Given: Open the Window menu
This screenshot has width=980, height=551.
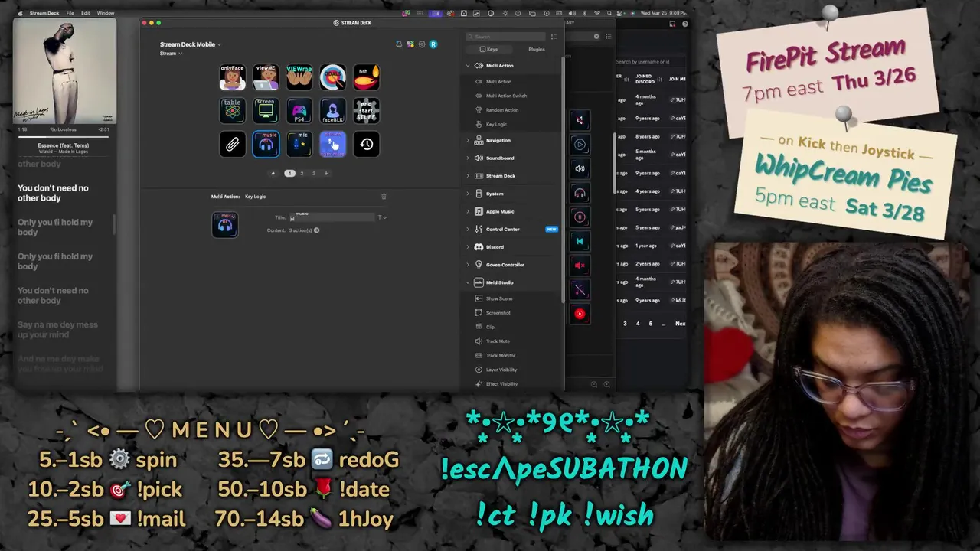Looking at the screenshot, I should click(106, 13).
